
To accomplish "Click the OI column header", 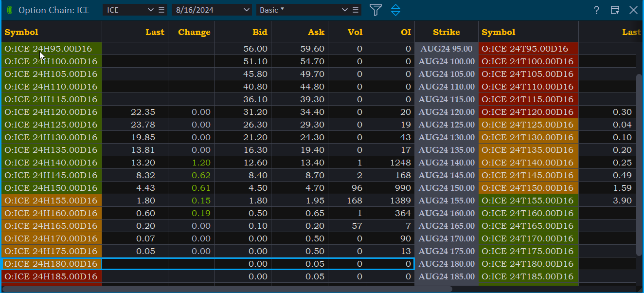I will pos(406,32).
